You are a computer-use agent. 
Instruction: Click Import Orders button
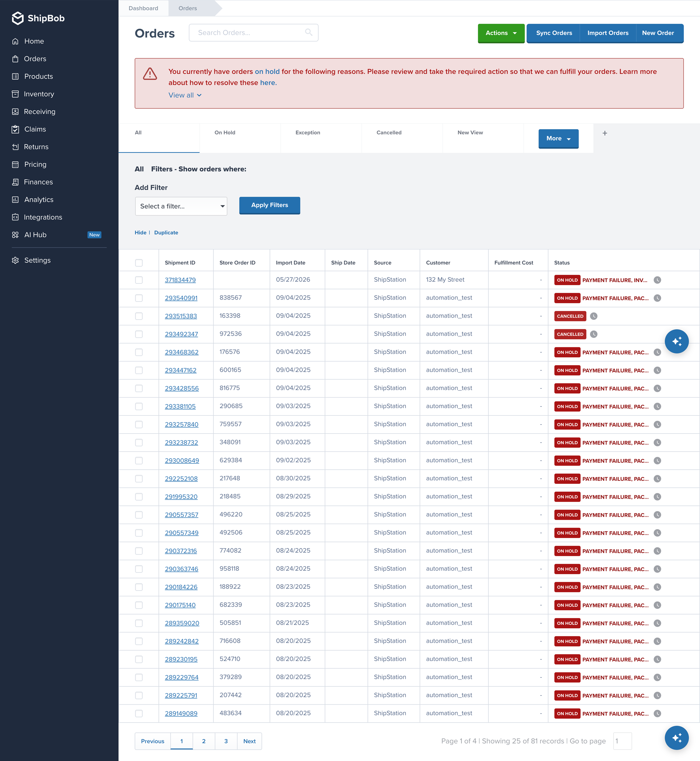[x=608, y=33]
